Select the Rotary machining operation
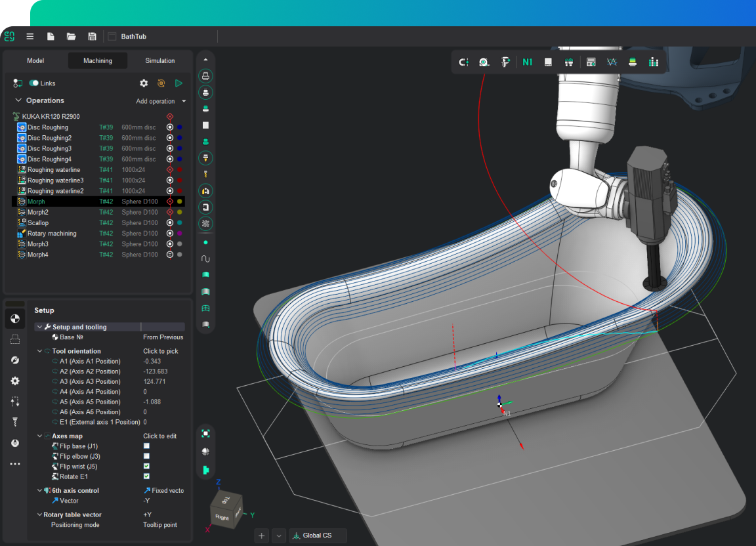Image resolution: width=756 pixels, height=546 pixels. tap(52, 234)
